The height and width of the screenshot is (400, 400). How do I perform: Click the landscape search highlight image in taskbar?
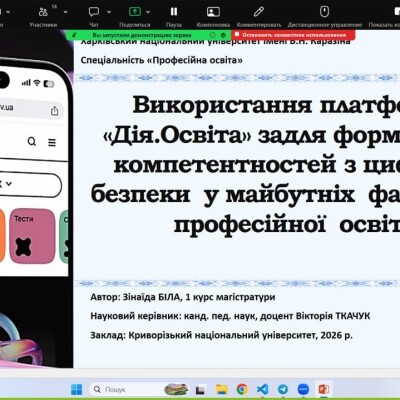click(x=176, y=389)
